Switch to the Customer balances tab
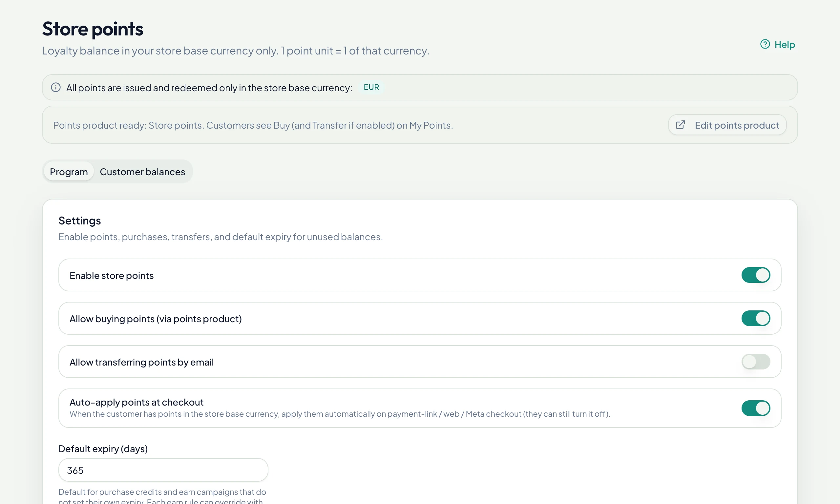Viewport: 840px width, 504px height. (x=142, y=172)
